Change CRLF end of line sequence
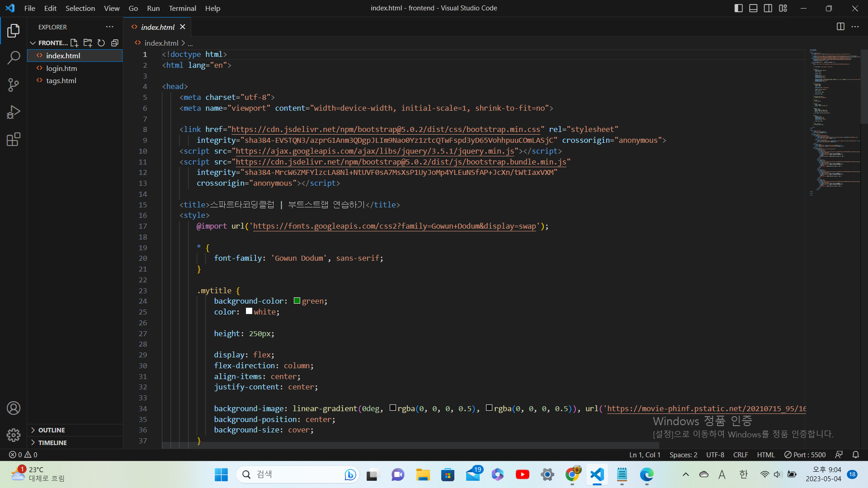The image size is (868, 488). [x=741, y=455]
